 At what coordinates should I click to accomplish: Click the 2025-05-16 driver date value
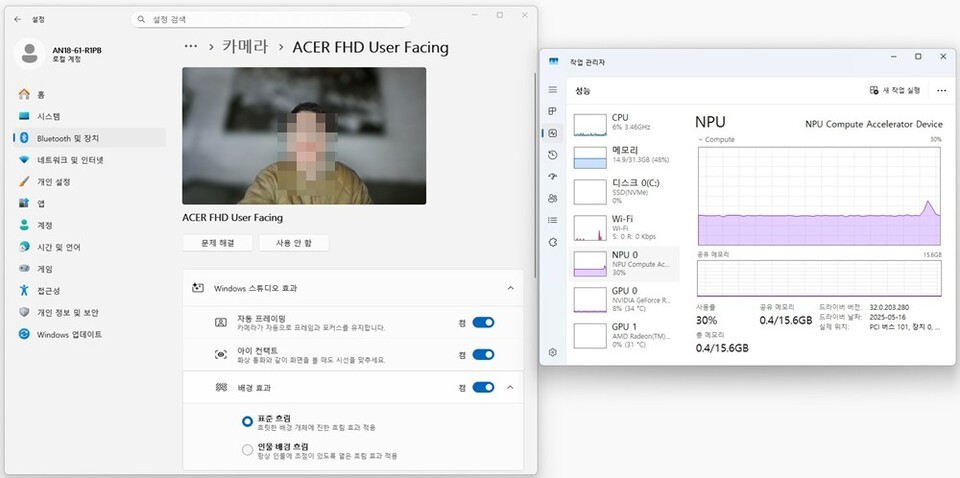coord(887,317)
